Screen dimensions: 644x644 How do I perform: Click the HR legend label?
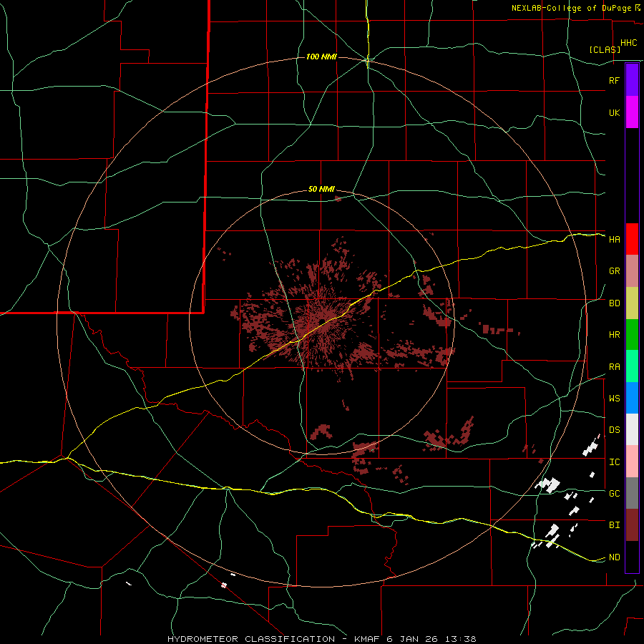pyautogui.click(x=615, y=335)
